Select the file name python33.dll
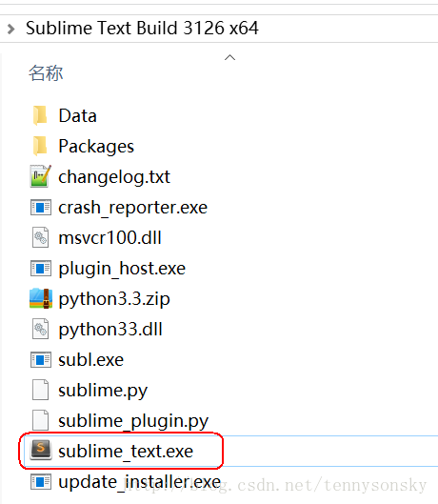This screenshot has width=438, height=504. coord(110,330)
